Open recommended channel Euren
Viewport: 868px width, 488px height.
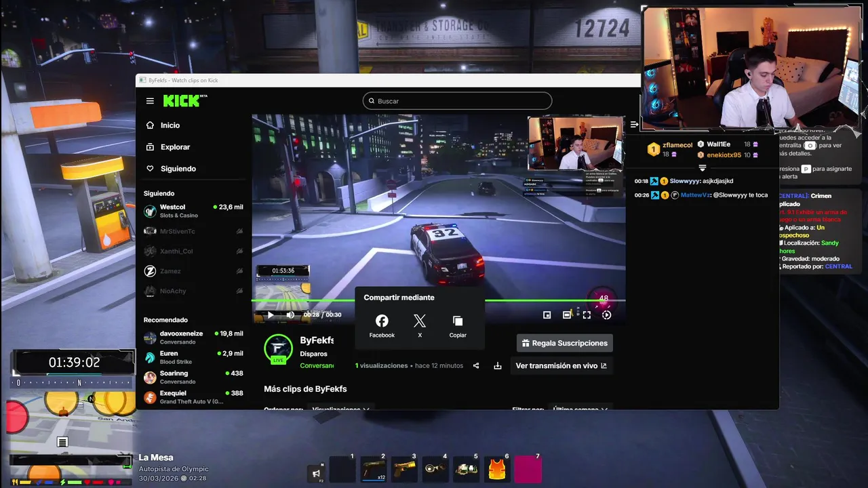(x=193, y=357)
